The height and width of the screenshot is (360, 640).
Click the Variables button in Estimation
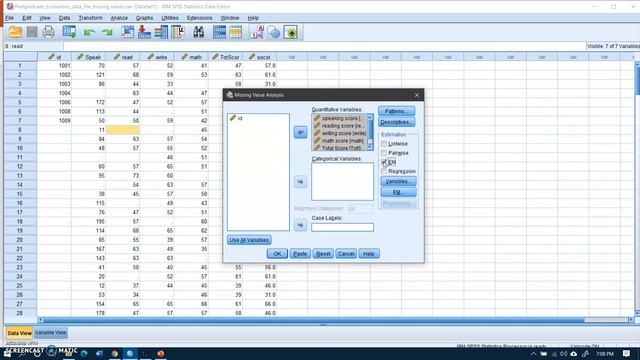pos(398,181)
